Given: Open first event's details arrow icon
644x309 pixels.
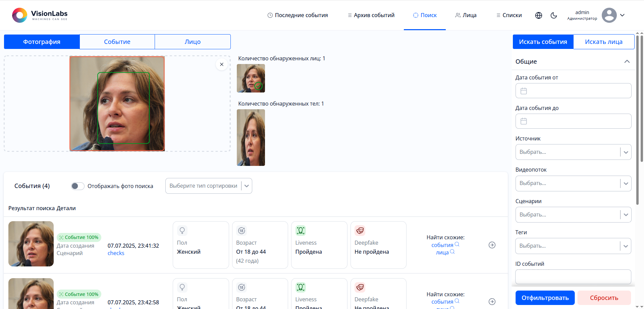Looking at the screenshot, I should pyautogui.click(x=492, y=245).
